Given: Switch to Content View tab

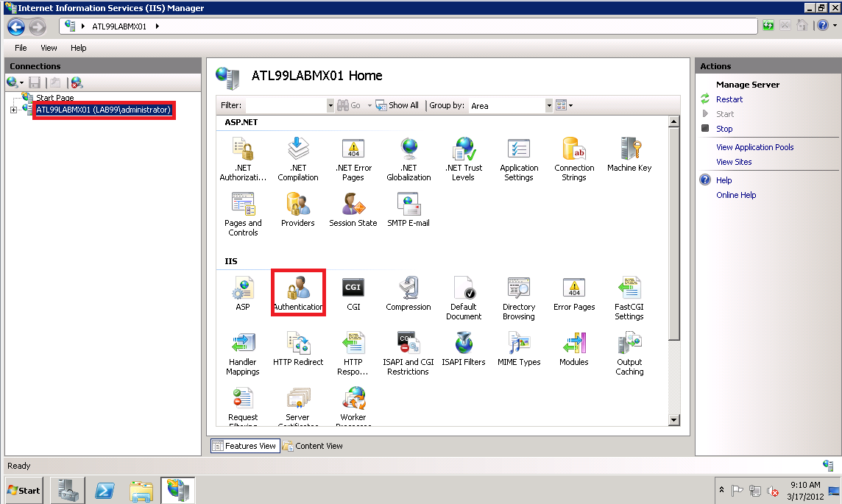Looking at the screenshot, I should tap(313, 445).
